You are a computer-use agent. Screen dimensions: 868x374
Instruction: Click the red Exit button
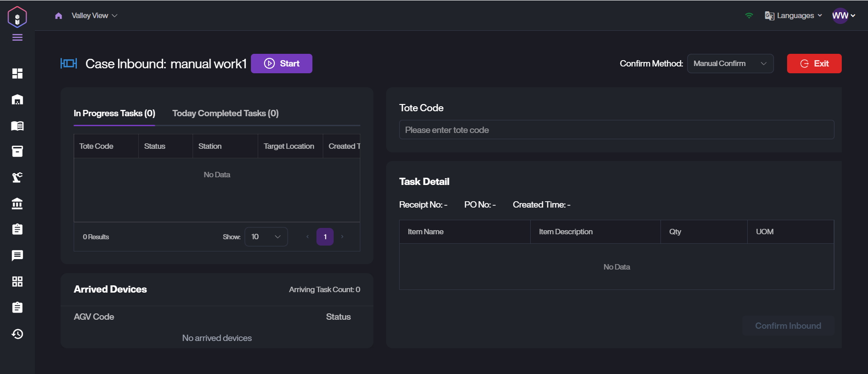coord(814,64)
